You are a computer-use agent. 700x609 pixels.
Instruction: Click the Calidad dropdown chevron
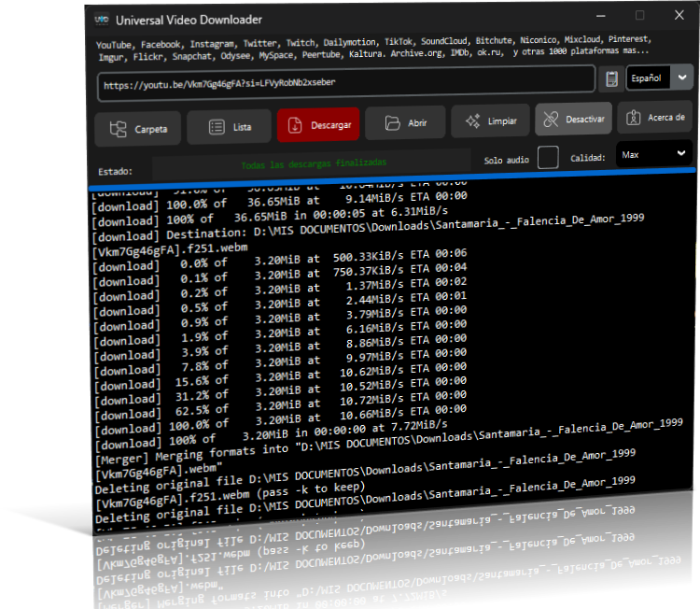point(680,153)
